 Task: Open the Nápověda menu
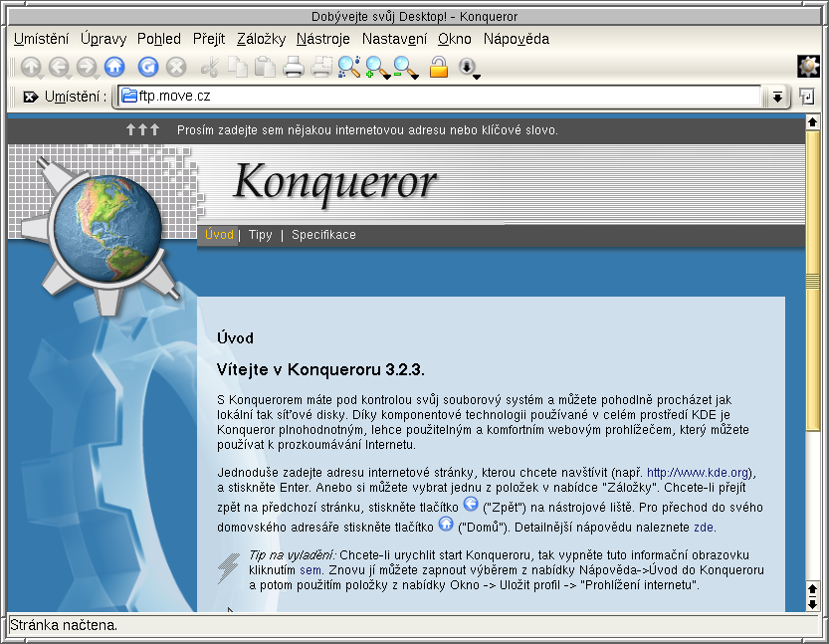[517, 39]
